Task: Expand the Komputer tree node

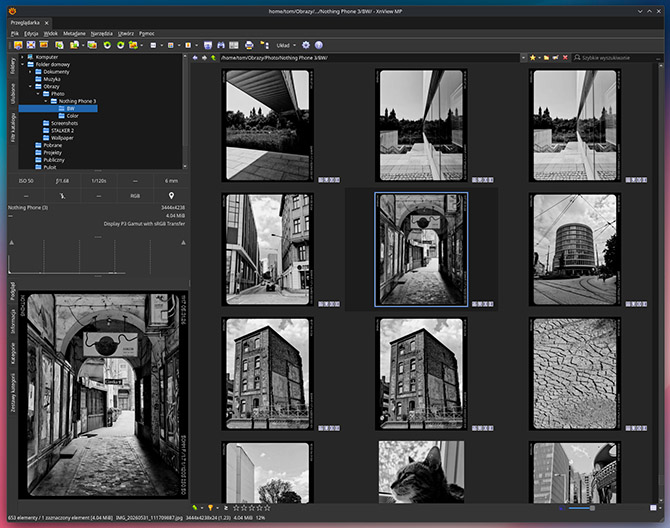Action: (x=22, y=57)
